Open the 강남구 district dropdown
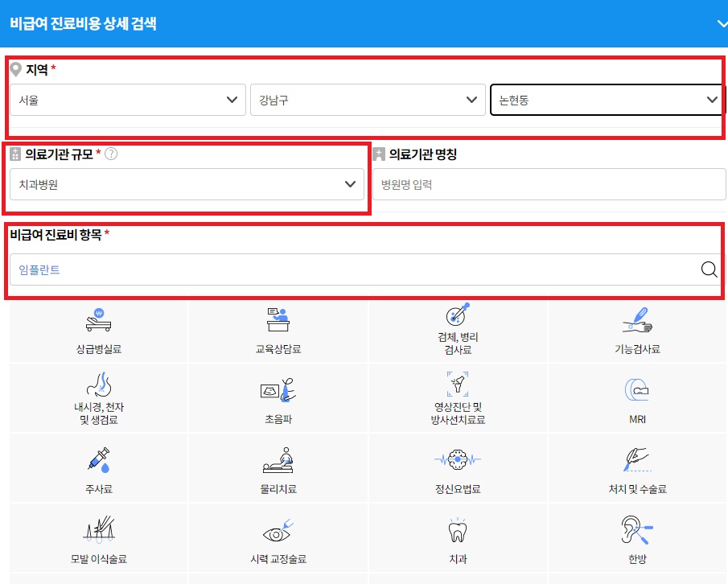728x584 pixels. 368,100
